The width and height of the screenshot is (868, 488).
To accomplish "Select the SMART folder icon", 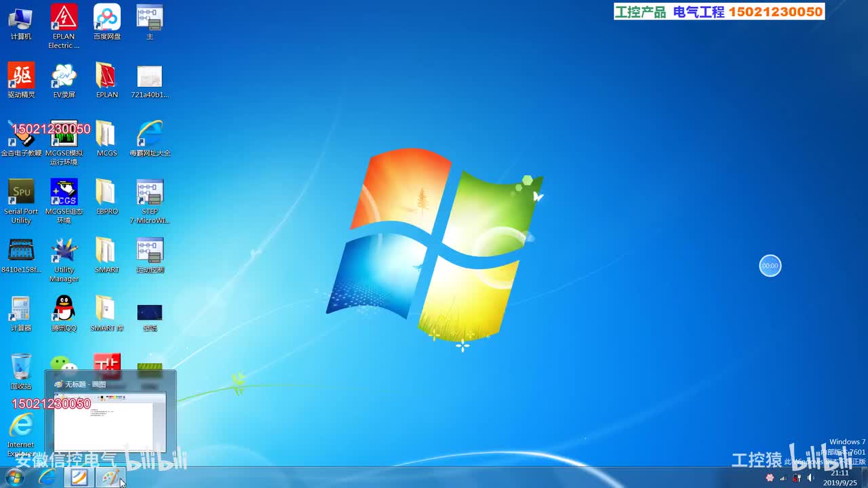I will 107,256.
